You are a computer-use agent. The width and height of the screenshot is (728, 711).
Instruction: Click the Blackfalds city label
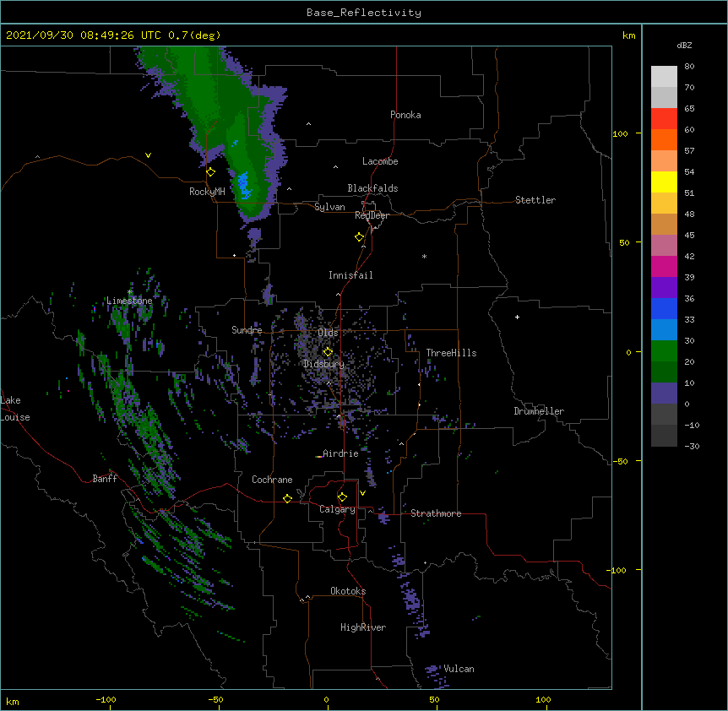pos(372,188)
